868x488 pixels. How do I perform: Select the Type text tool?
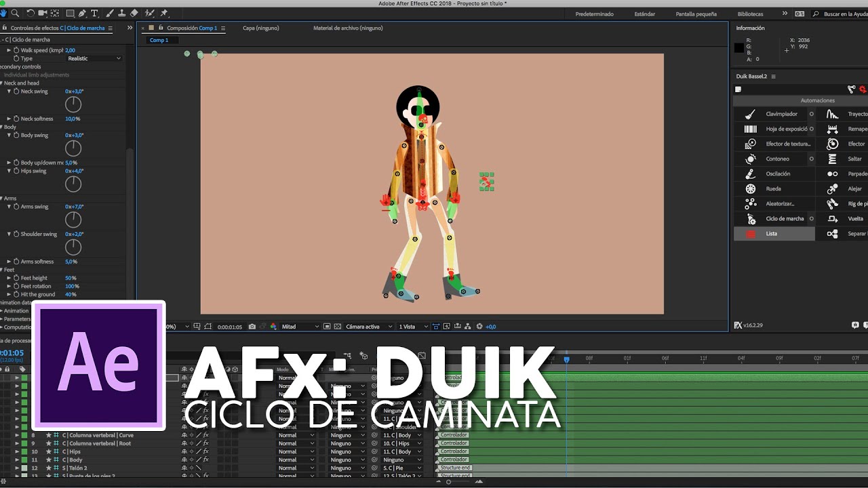[94, 13]
